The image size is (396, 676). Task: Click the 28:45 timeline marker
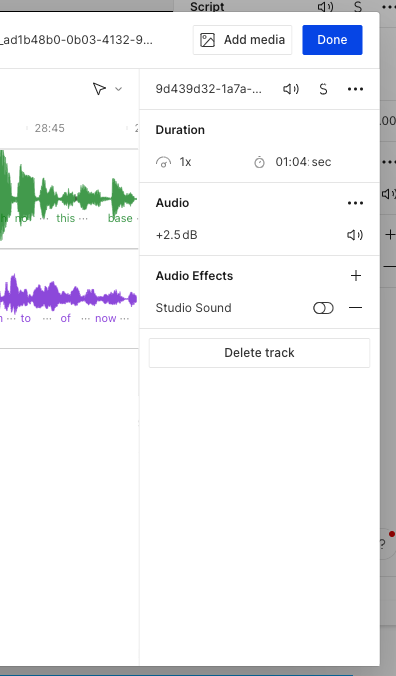(50, 128)
